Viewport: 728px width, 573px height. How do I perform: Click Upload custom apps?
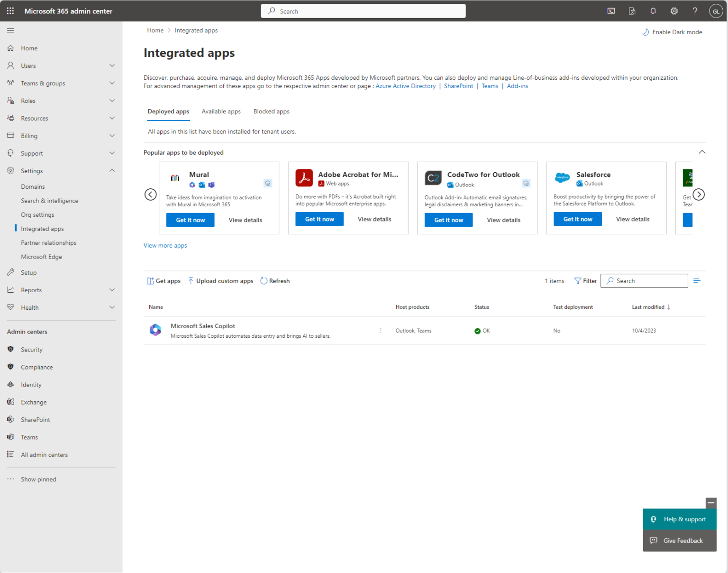pos(221,281)
